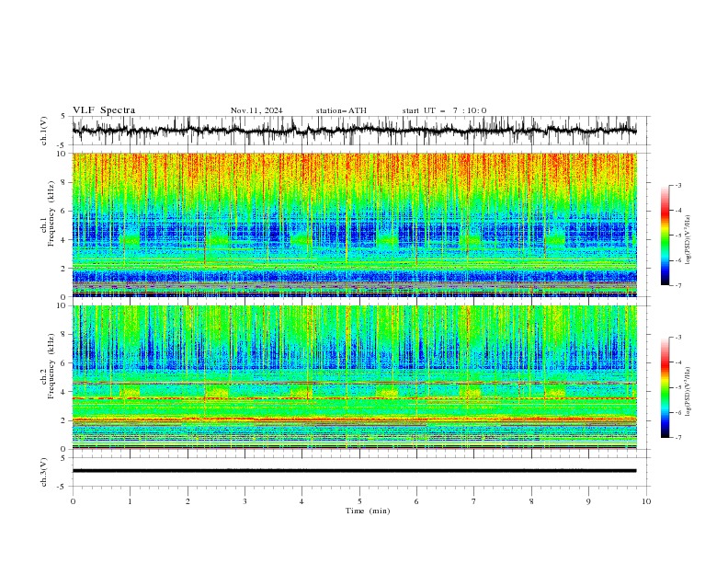Click the "ch.3(V)" axis label
Viewport: 728px width, 563px height.
[x=44, y=472]
